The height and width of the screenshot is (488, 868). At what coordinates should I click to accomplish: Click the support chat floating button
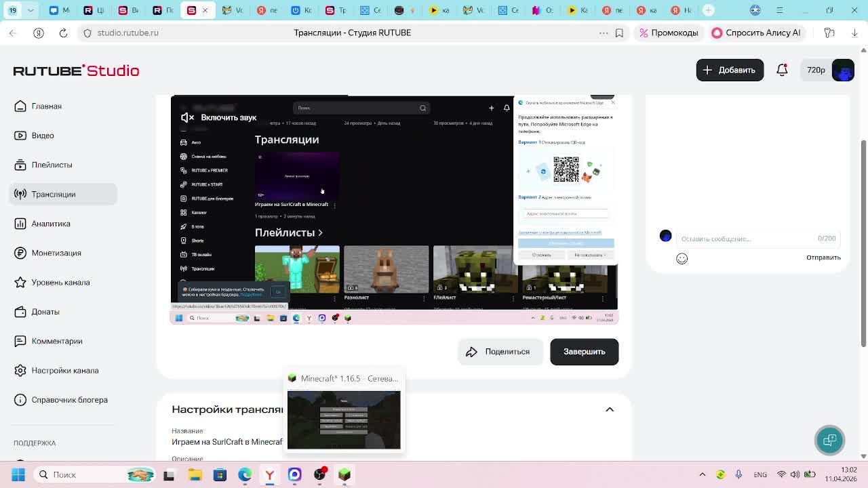tap(829, 441)
